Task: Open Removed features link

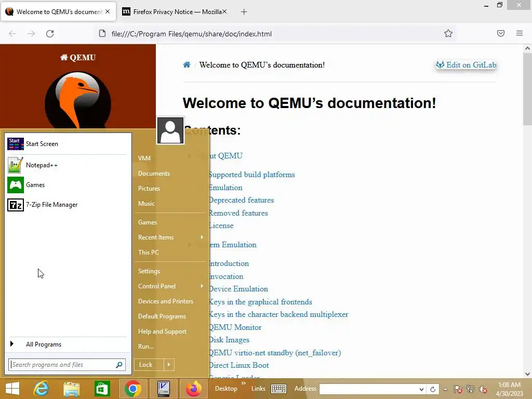Action: (238, 213)
